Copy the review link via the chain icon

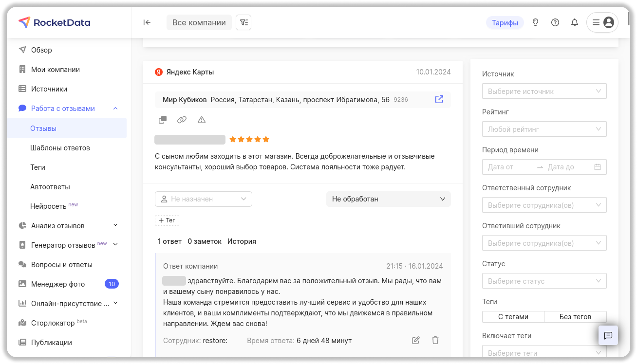click(182, 120)
